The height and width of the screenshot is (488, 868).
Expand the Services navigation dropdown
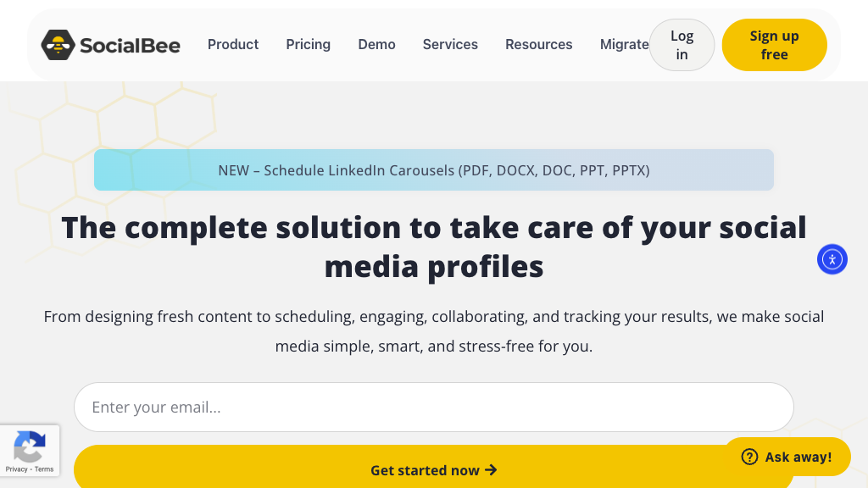450,44
